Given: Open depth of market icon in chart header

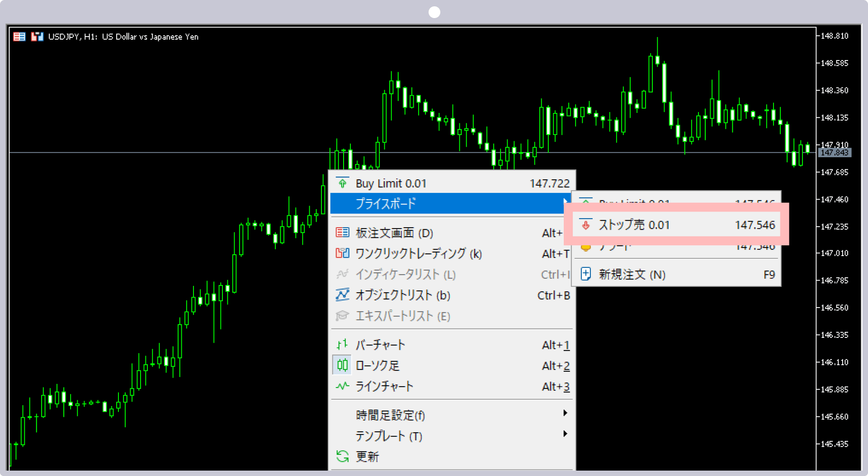Looking at the screenshot, I should [x=19, y=37].
